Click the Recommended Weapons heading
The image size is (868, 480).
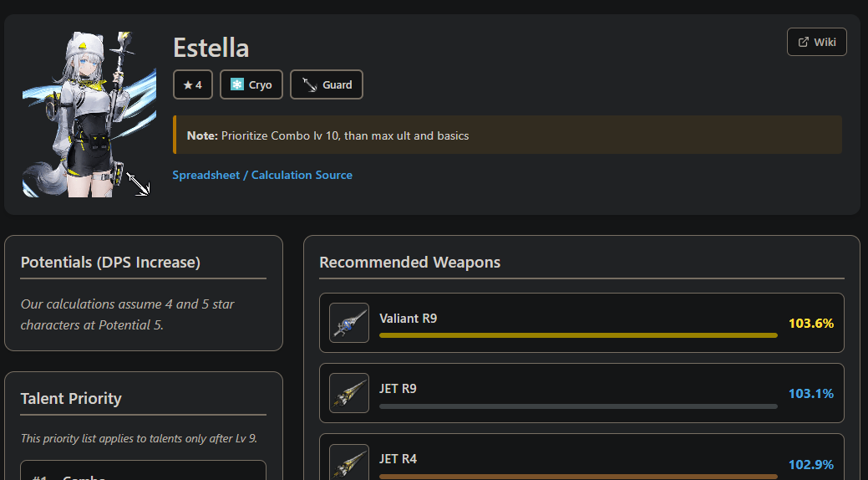(409, 263)
